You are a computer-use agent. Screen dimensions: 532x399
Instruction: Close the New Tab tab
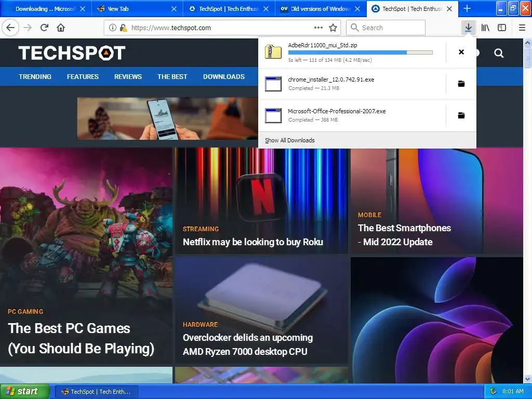174,9
